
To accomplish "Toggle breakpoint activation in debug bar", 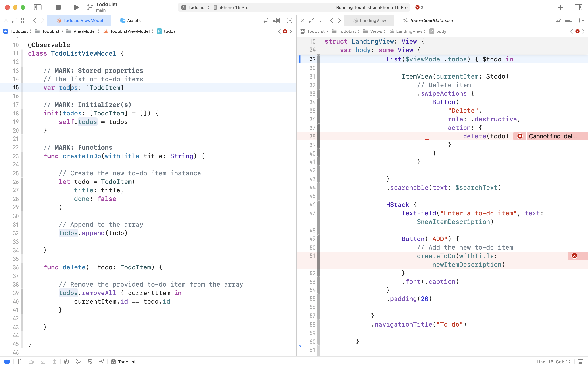I will pyautogui.click(x=7, y=362).
